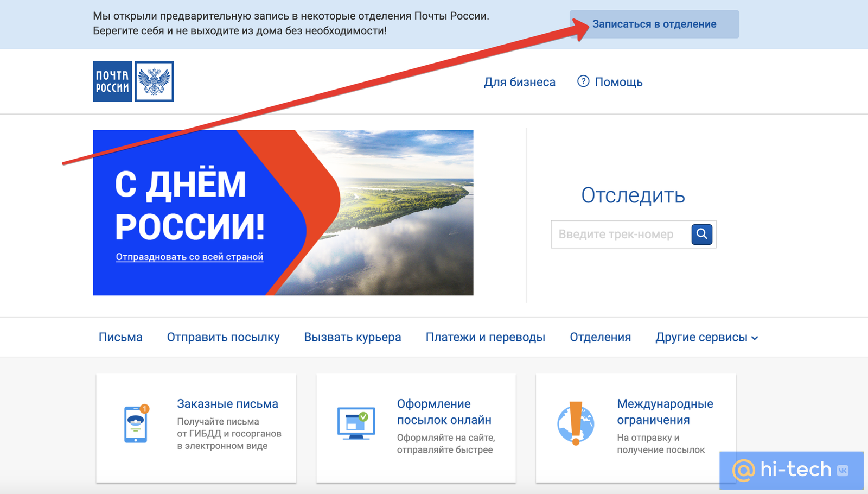
Task: Click the question mark help icon
Action: coord(583,81)
